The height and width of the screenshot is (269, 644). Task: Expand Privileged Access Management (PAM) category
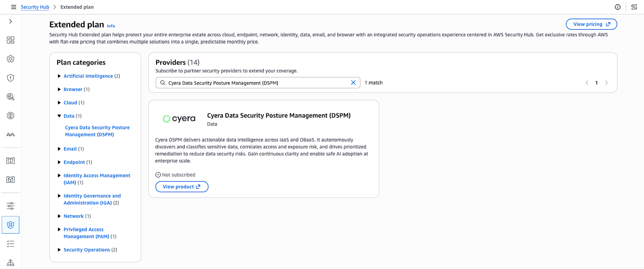pos(59,229)
